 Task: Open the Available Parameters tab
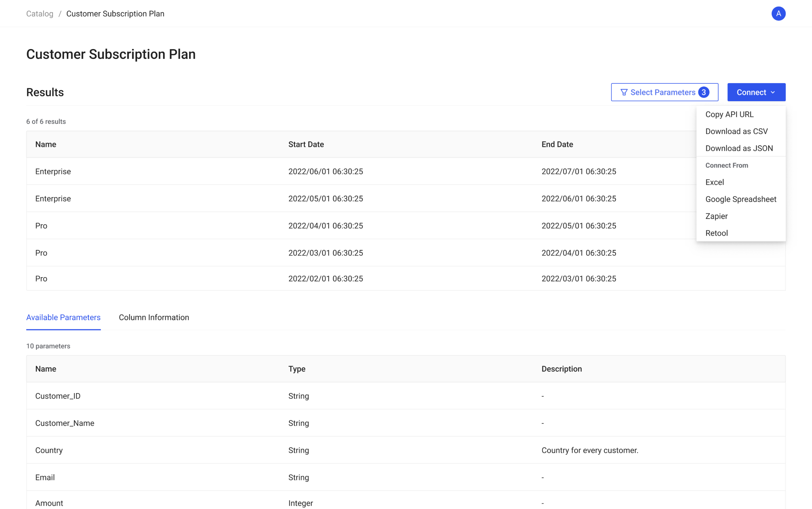(x=63, y=318)
